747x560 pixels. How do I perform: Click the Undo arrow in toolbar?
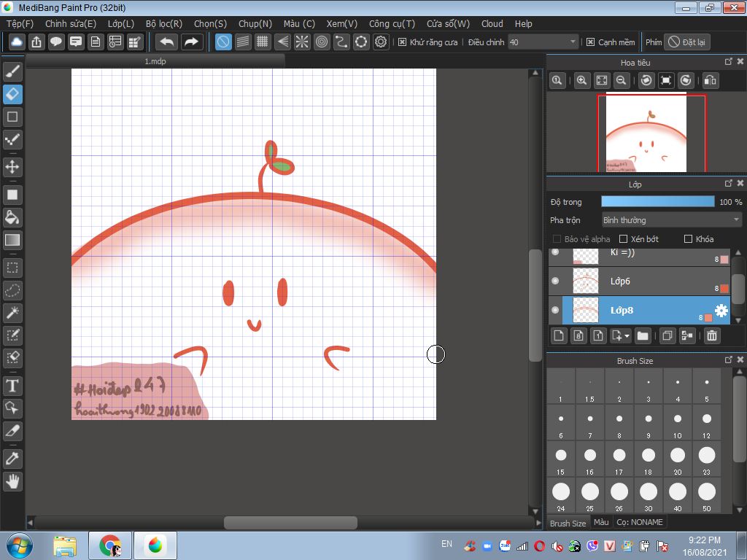tap(167, 42)
